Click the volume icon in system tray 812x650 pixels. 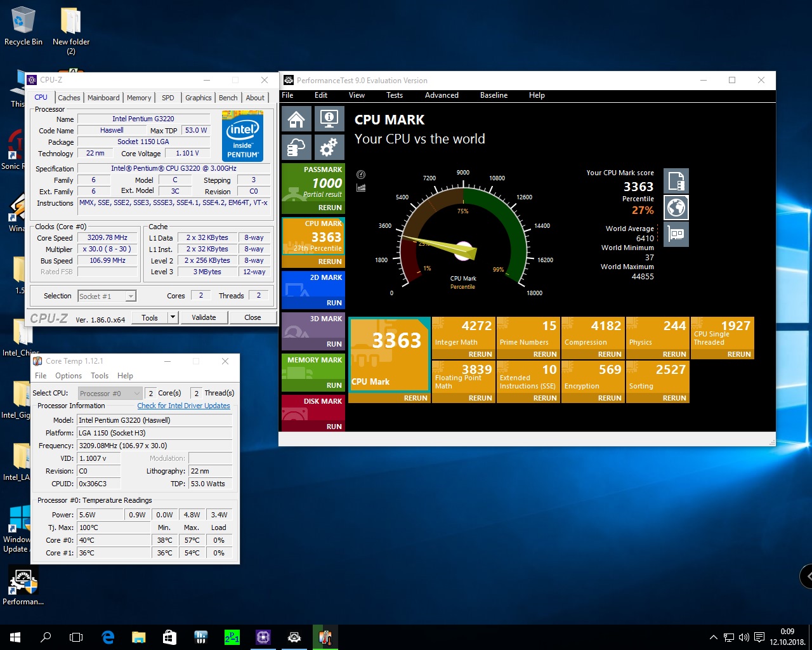pos(743,637)
